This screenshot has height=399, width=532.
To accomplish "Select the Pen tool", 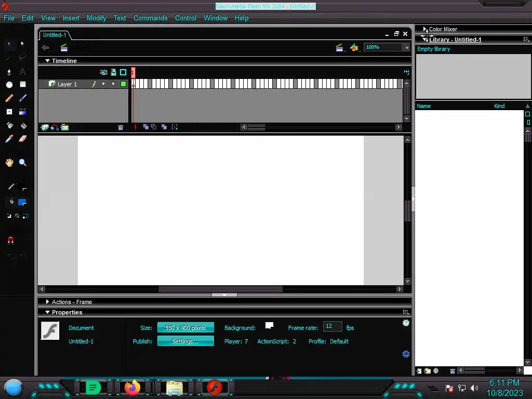I will (x=9, y=72).
